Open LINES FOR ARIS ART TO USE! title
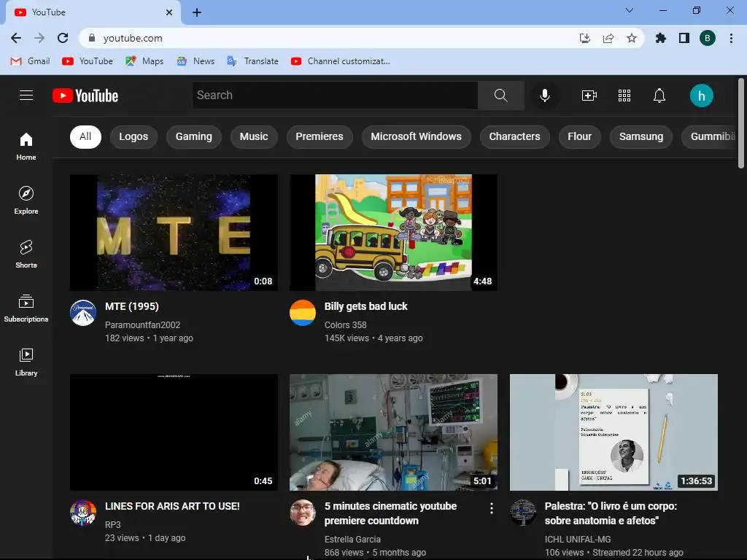 172,506
